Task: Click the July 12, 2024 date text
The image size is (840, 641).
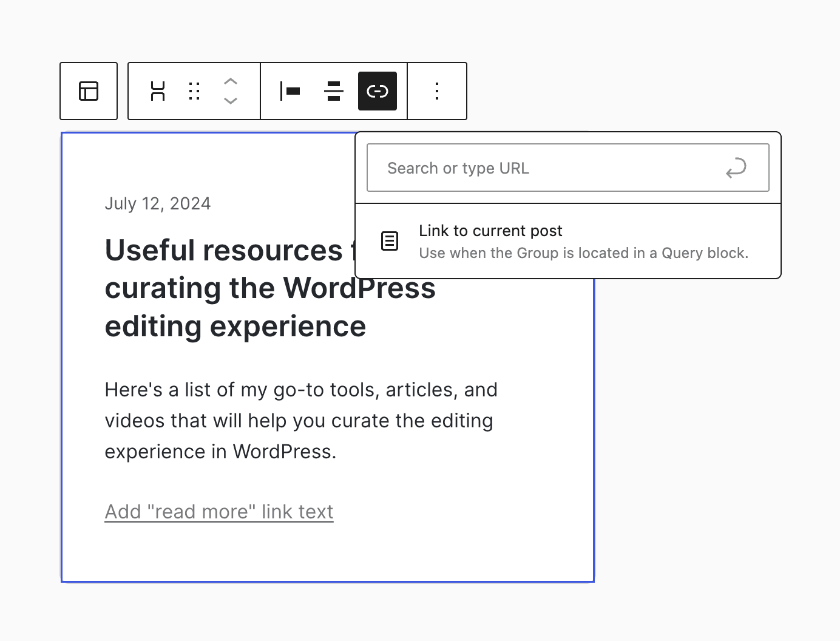Action: point(158,203)
